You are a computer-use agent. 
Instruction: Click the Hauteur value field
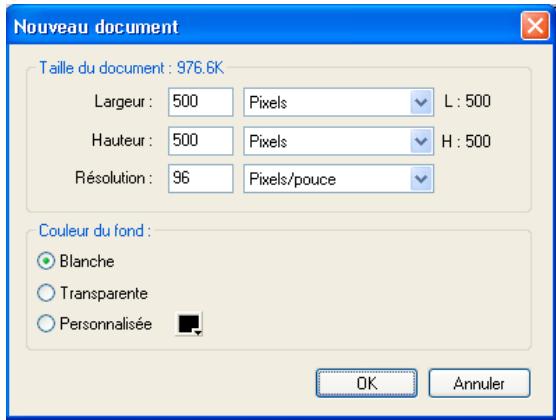coord(201,141)
